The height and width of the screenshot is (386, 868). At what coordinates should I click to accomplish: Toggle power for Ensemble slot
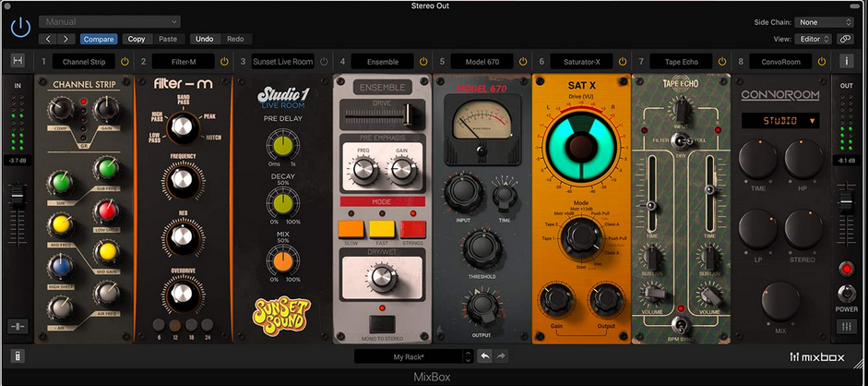(423, 62)
